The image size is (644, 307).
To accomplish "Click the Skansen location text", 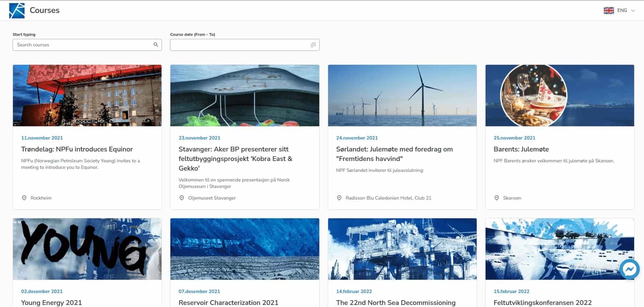I will pos(512,198).
